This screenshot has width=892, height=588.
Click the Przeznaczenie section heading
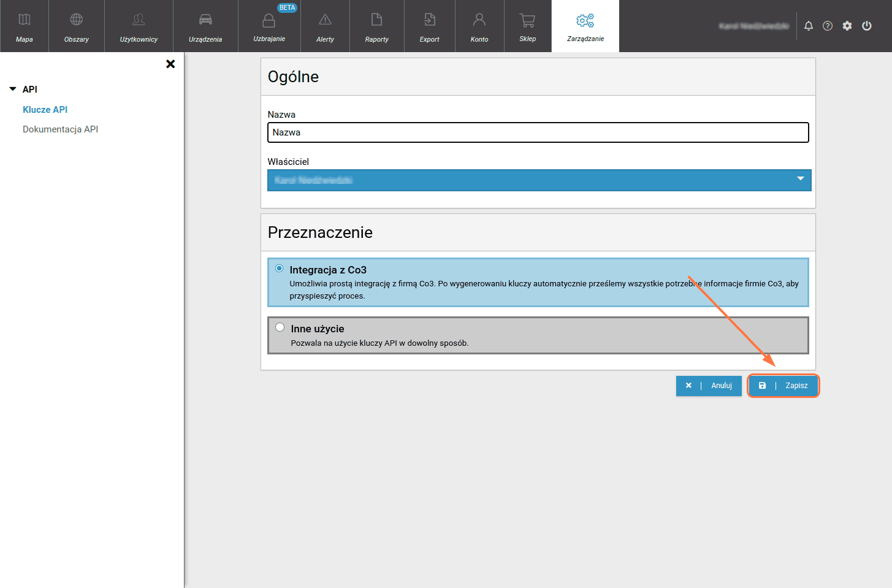(320, 232)
